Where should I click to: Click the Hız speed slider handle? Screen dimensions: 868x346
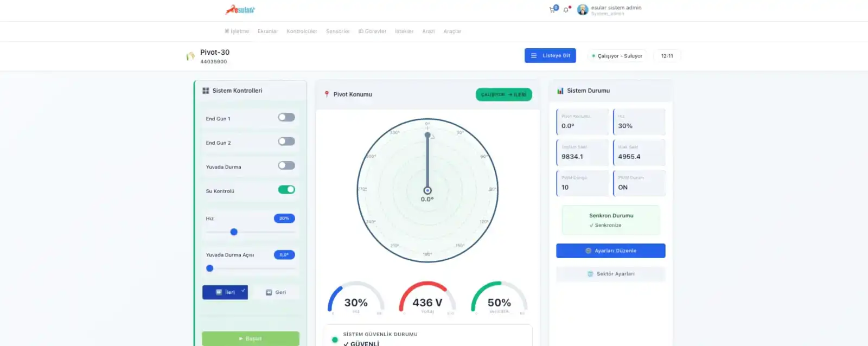tap(234, 232)
